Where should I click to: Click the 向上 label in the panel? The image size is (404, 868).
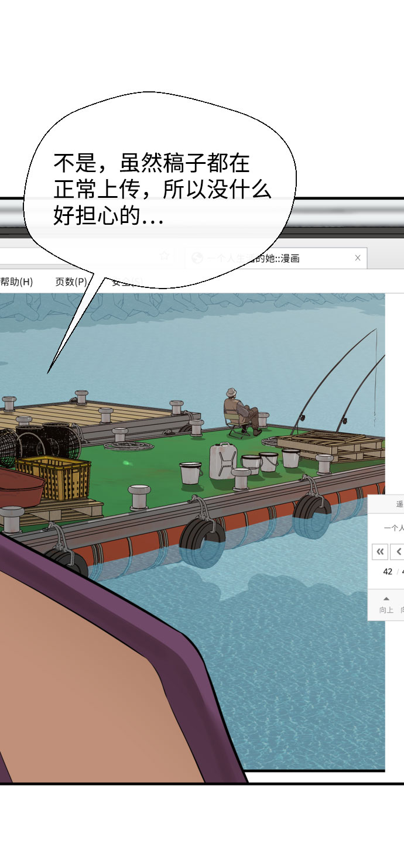[386, 610]
